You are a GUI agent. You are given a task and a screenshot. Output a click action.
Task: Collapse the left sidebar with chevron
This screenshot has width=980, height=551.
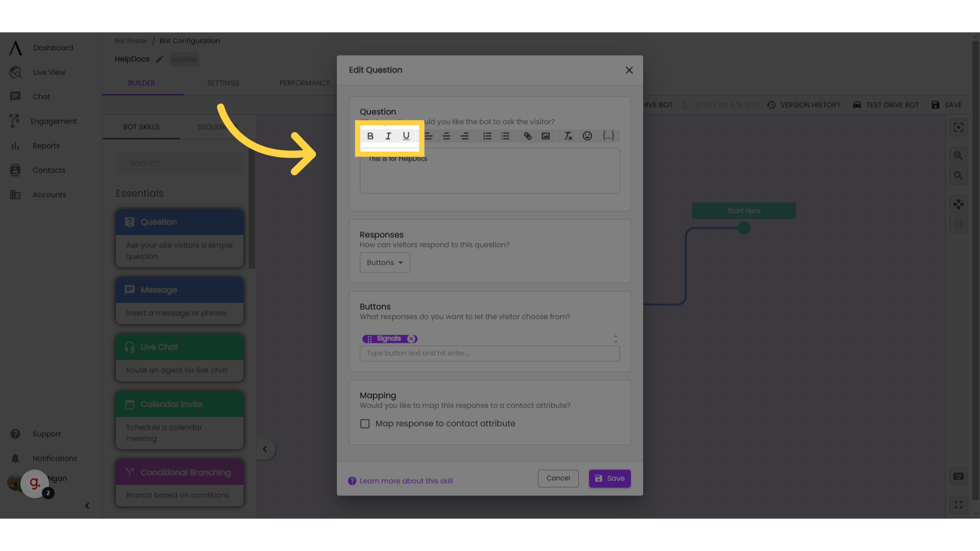(87, 506)
